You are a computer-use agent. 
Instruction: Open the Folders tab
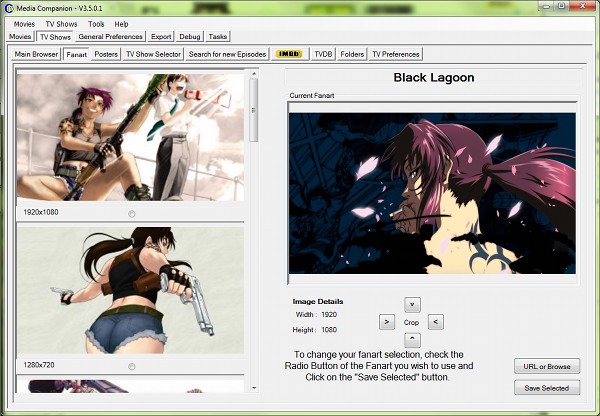coord(352,54)
